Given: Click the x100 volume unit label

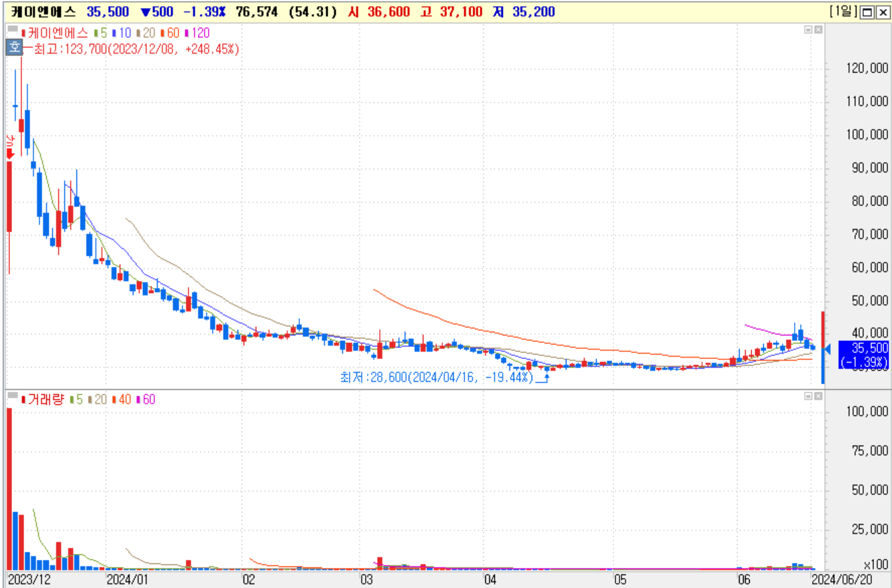Looking at the screenshot, I should (x=876, y=565).
